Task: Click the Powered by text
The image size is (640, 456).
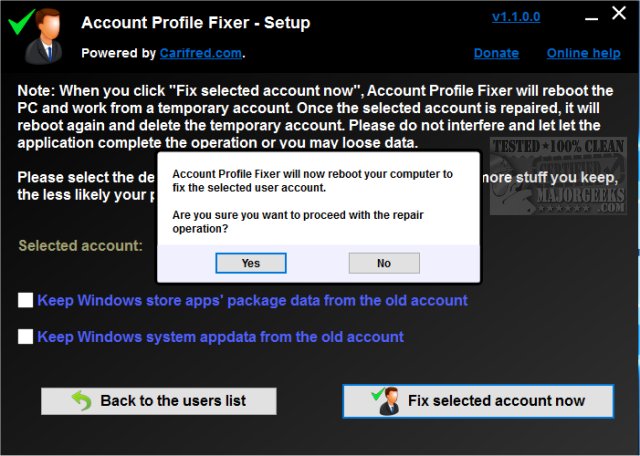Action: [x=118, y=53]
